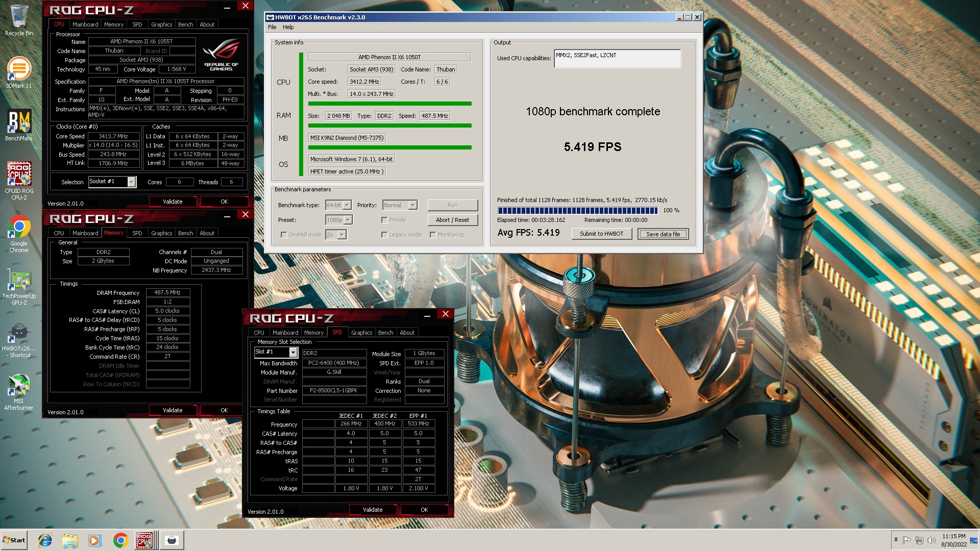Screen dimensions: 980x551
Task: Click the NB Frequency value '2437.3 MHz'
Action: click(x=216, y=270)
